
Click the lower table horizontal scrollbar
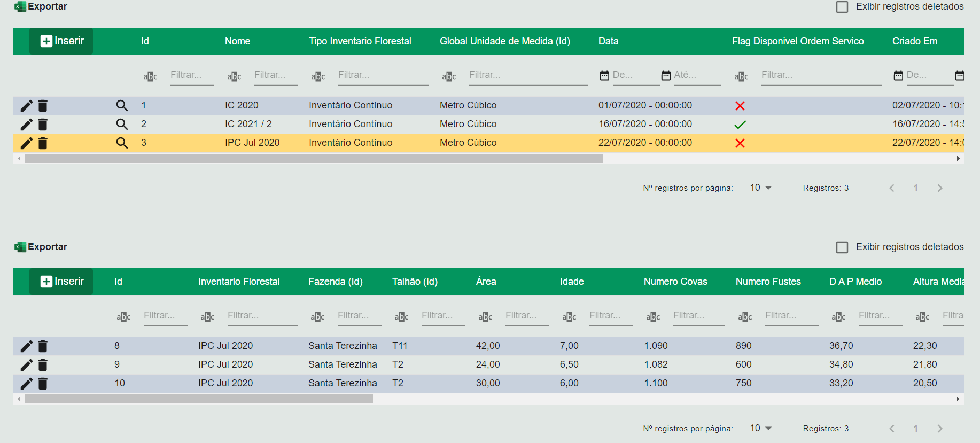point(199,399)
